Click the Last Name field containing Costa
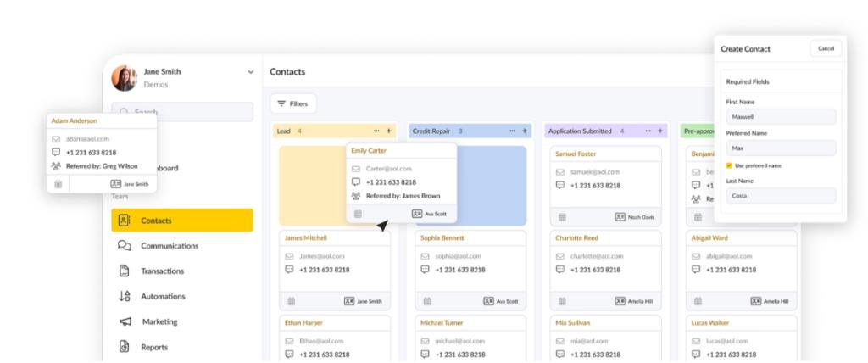868x363 pixels. tap(781, 196)
